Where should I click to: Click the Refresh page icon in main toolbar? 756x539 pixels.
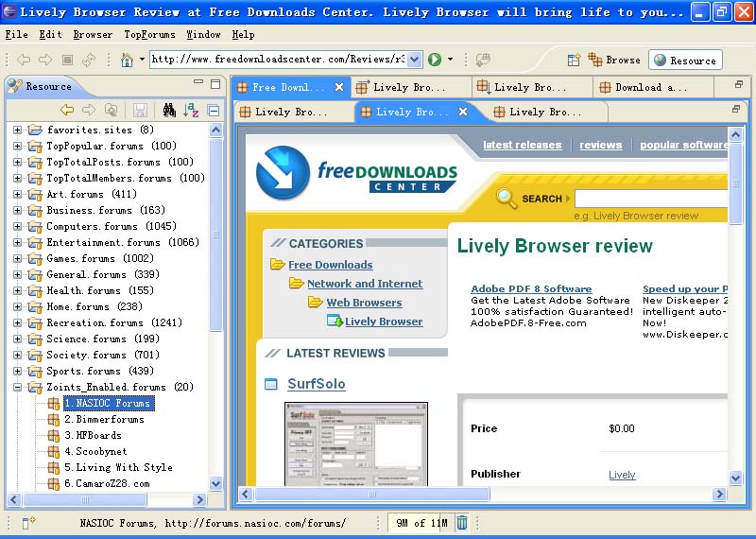pyautogui.click(x=89, y=60)
